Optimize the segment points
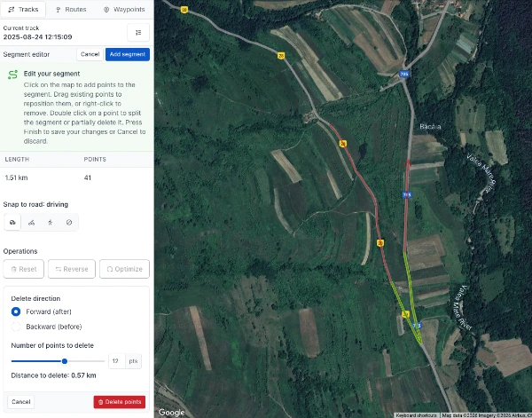Screen dimensions: 532x418 [124, 269]
